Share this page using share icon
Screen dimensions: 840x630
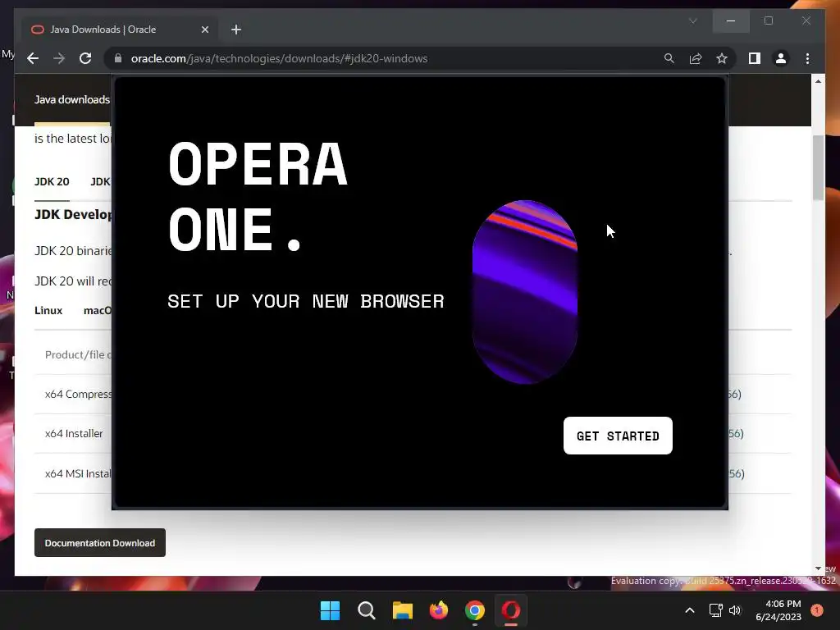tap(696, 58)
